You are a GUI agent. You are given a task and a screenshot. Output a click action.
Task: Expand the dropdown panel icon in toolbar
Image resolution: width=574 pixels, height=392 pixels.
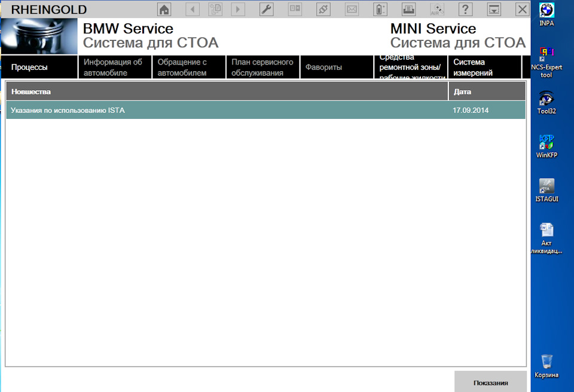click(x=494, y=9)
